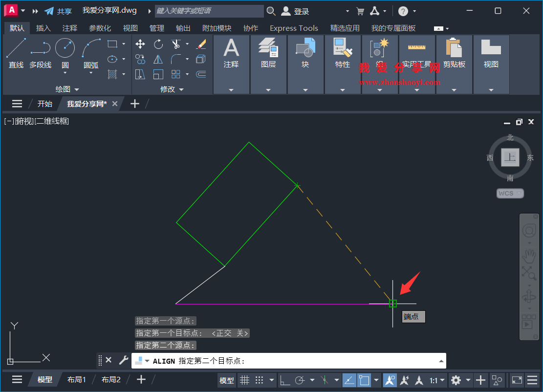
Task: Click 上 on the ViewCube navigation control
Action: (x=510, y=158)
